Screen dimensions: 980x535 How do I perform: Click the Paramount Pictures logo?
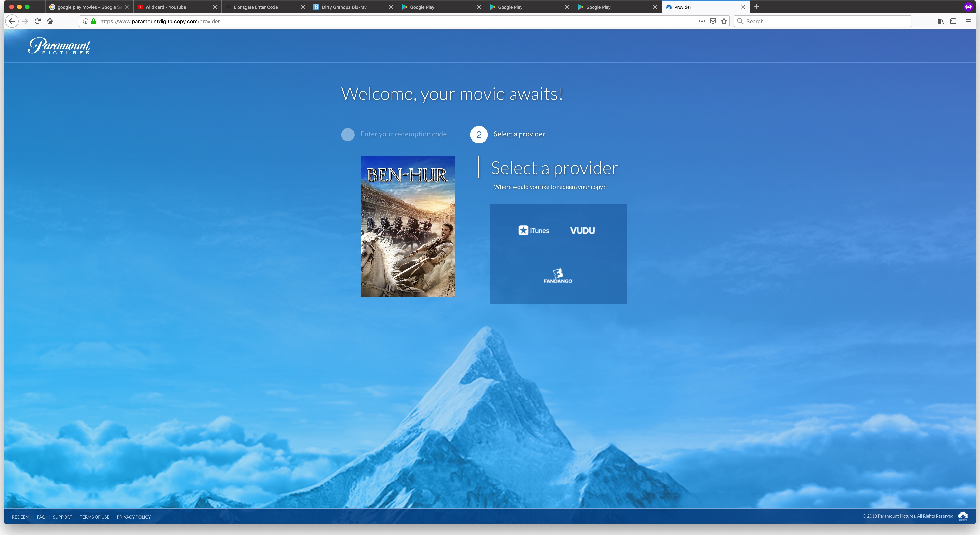[x=59, y=46]
